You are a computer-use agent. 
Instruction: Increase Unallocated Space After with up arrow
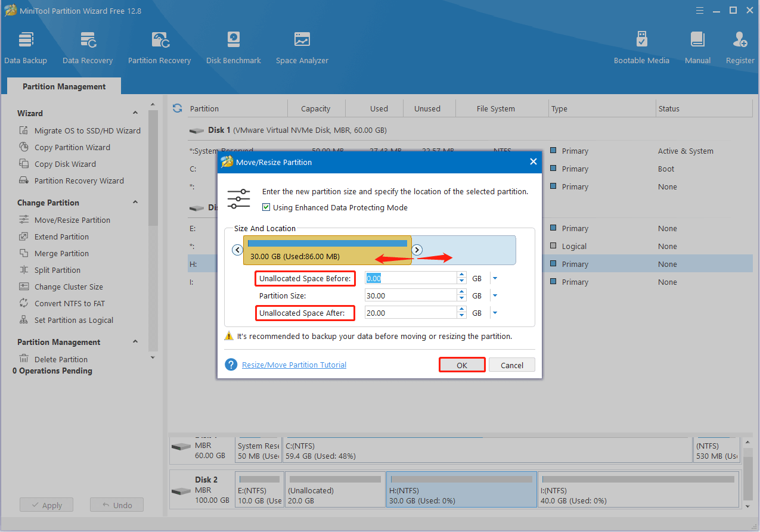(x=461, y=310)
